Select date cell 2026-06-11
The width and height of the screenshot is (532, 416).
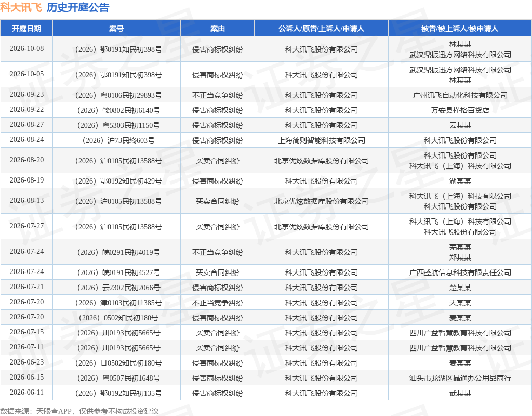click(27, 392)
